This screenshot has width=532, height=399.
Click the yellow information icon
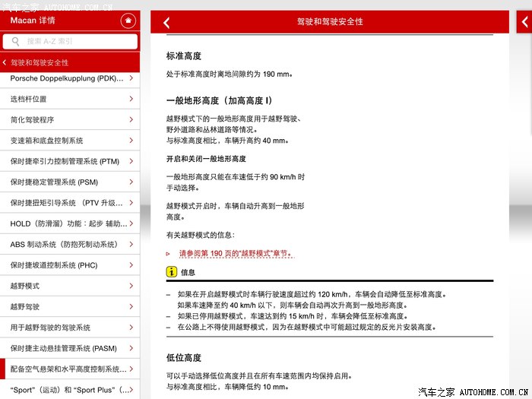tap(172, 271)
